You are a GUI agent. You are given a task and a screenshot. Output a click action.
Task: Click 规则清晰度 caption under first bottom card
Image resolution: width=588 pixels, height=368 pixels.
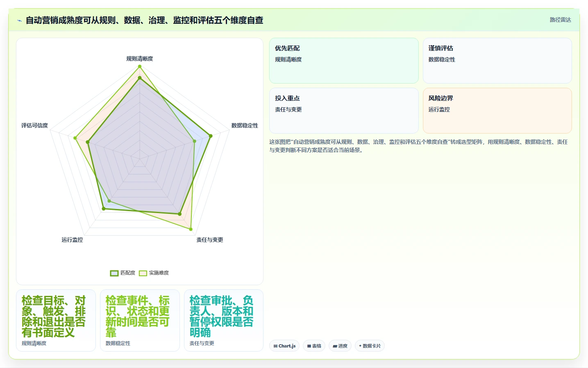coord(34,343)
